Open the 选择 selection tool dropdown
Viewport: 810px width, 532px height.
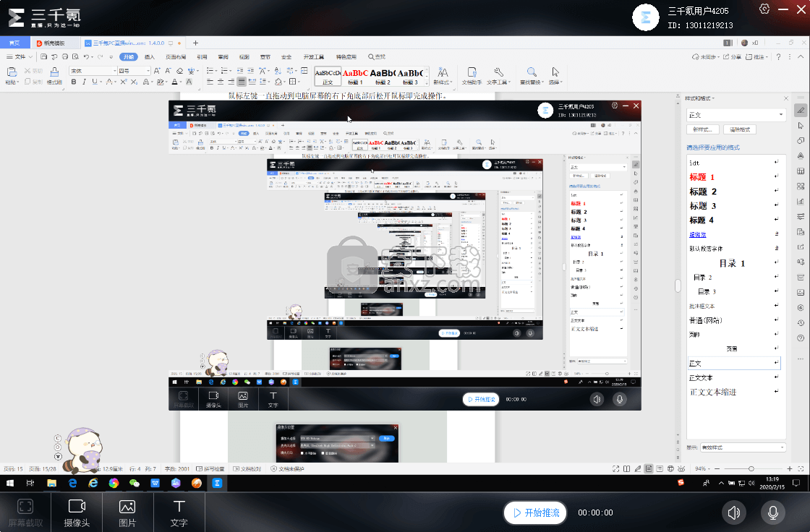[x=555, y=76]
